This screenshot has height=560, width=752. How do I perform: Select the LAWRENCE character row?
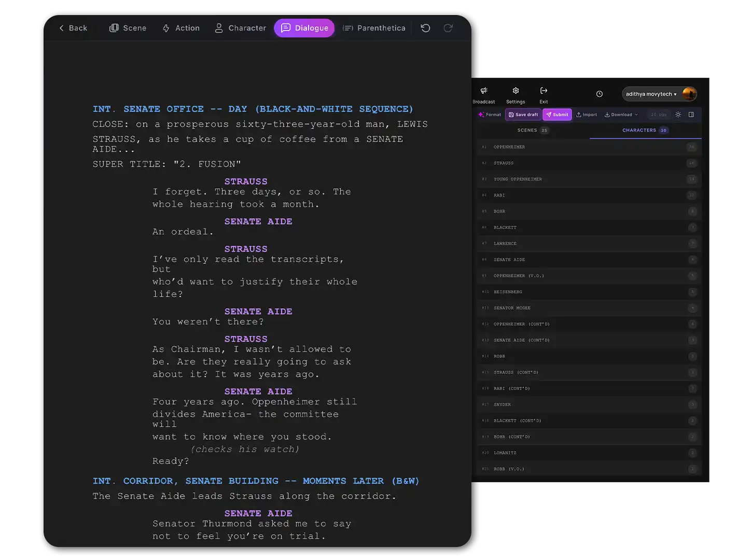pyautogui.click(x=589, y=244)
